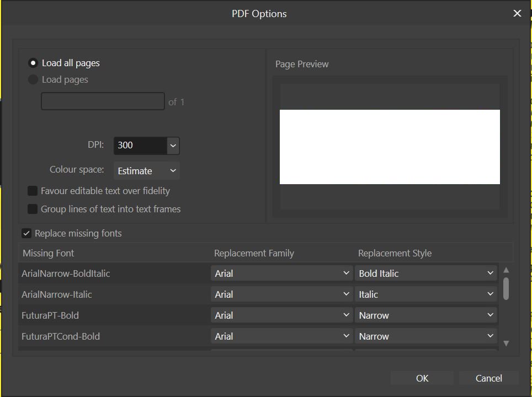Viewport: 532px width, 397px height.
Task: Open replacement family for ArialNarrow-Italic
Action: tap(281, 294)
